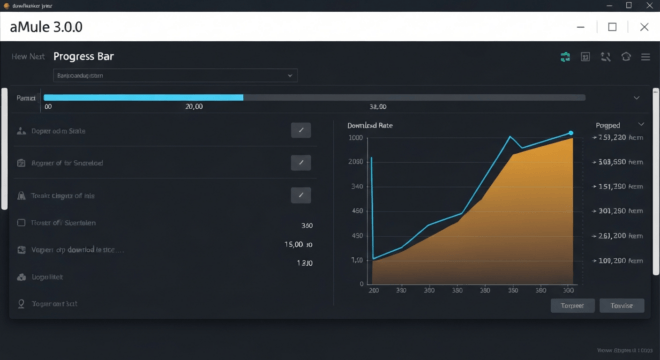Click the unfilled part of progress bar
Screen dimensions: 660x360
click(414, 98)
